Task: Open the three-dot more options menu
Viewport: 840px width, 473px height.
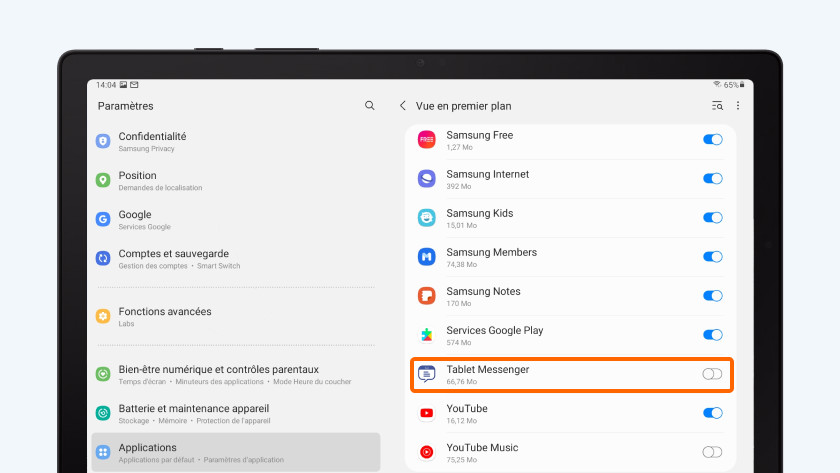Action: [x=738, y=106]
